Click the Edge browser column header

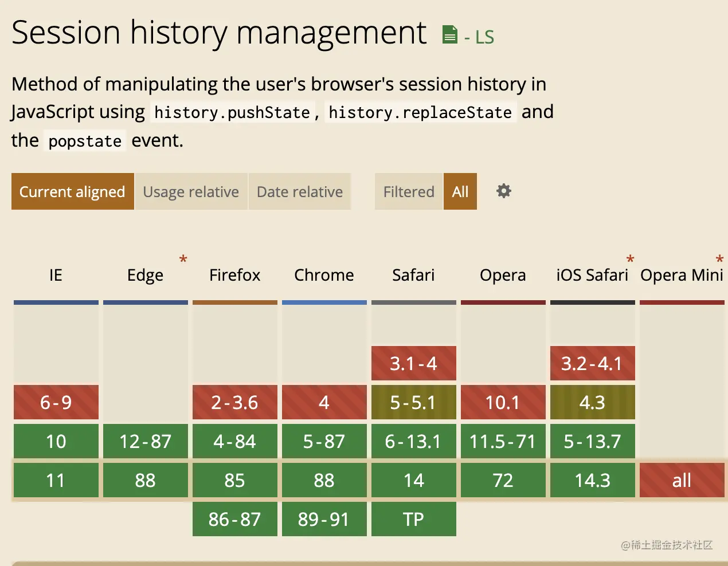tap(145, 275)
